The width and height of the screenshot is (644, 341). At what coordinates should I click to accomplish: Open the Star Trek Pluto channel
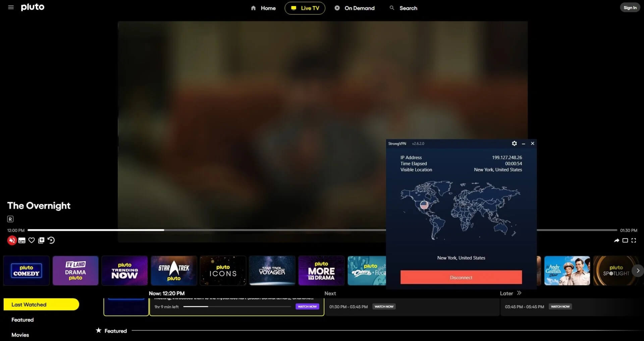pos(174,271)
